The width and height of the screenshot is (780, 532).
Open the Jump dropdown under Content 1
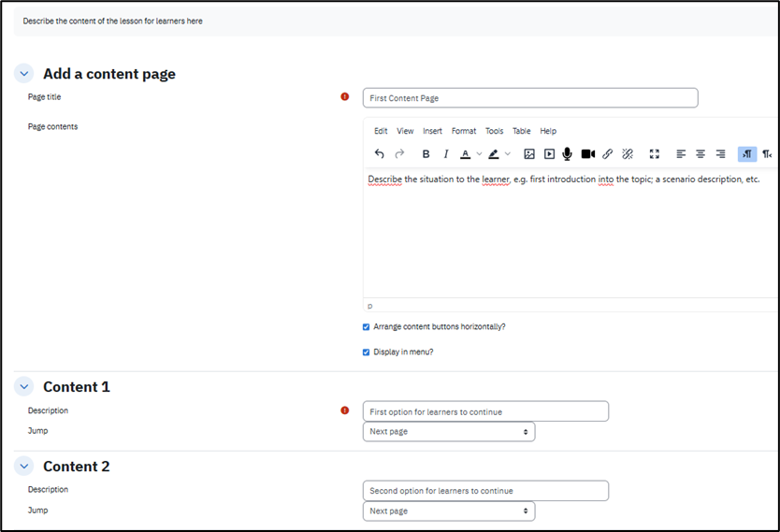click(x=449, y=432)
